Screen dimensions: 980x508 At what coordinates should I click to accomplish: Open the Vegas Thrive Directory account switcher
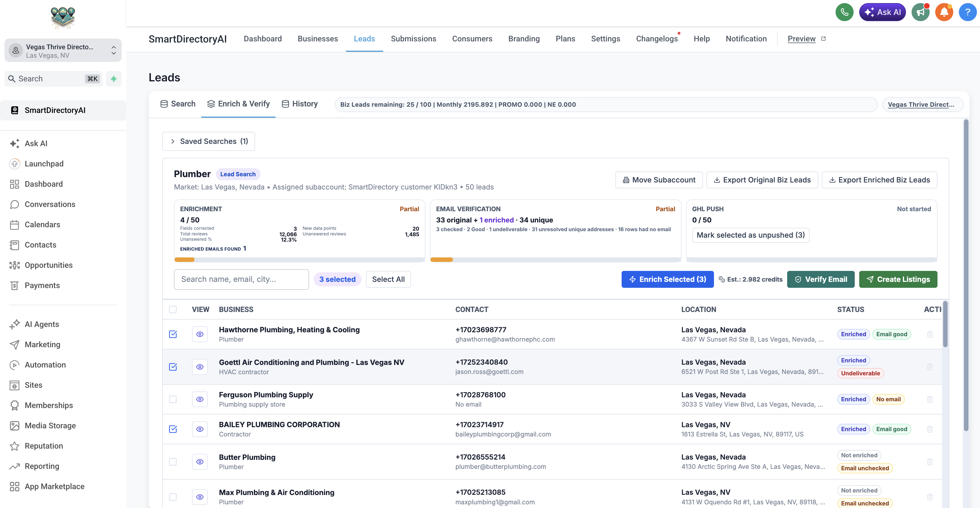tap(63, 51)
